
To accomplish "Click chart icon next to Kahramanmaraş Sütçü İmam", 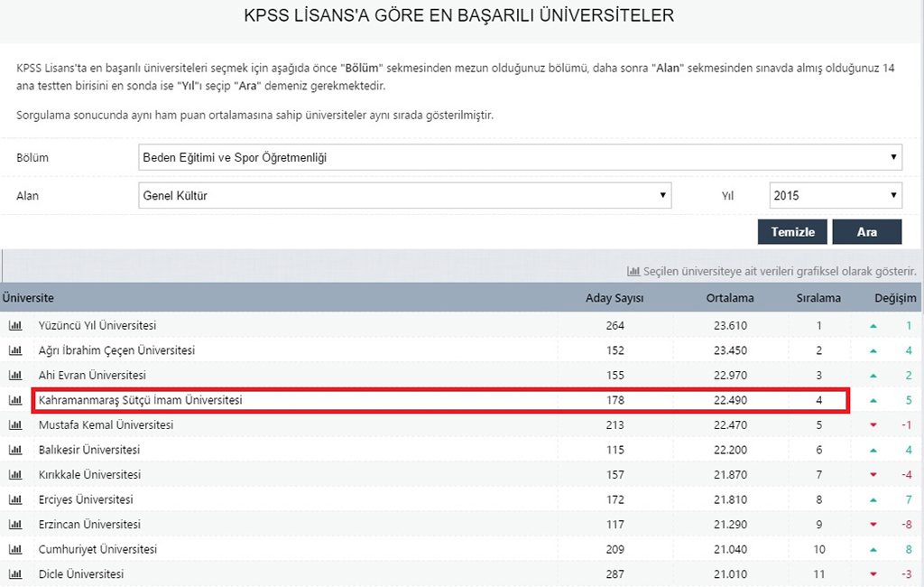I will (15, 400).
